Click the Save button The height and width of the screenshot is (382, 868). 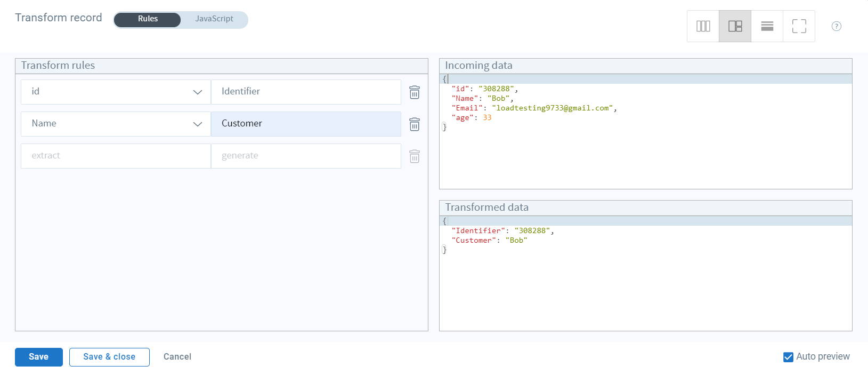coord(39,357)
